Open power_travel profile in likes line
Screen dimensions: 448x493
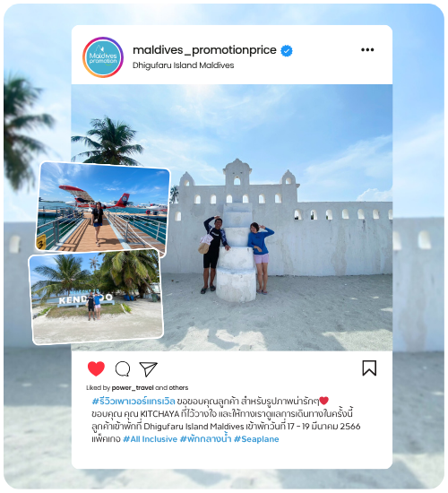tap(133, 387)
